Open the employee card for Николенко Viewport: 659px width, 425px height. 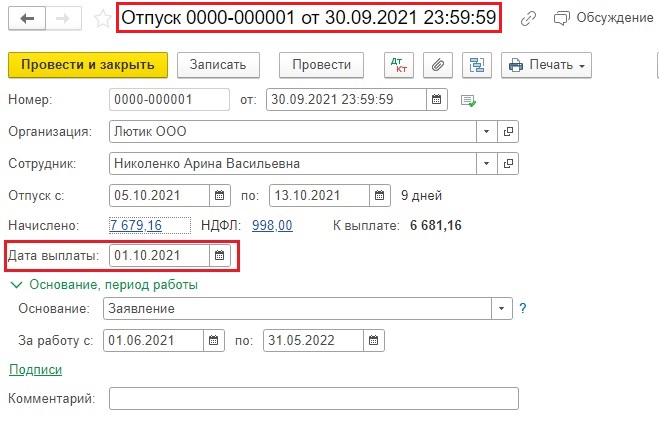point(508,164)
